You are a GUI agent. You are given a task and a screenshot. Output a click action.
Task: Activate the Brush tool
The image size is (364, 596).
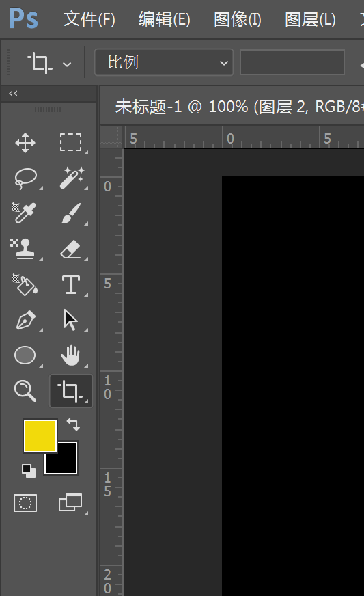click(x=71, y=213)
